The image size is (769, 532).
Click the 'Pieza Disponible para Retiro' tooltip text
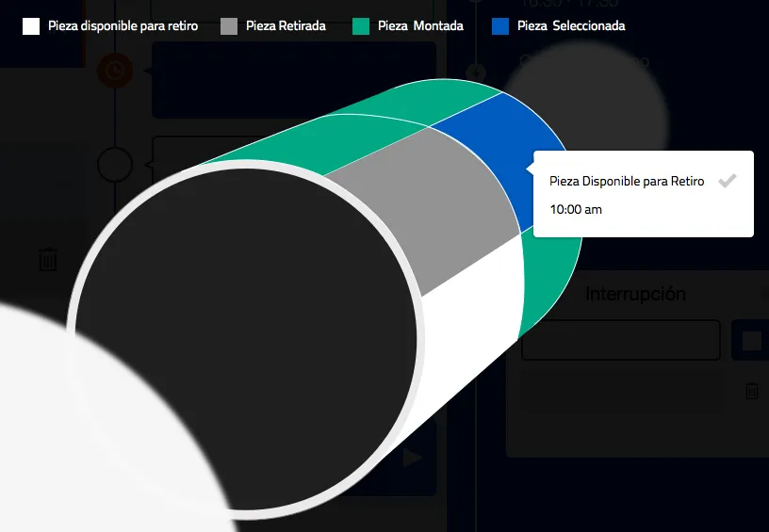pyautogui.click(x=627, y=181)
